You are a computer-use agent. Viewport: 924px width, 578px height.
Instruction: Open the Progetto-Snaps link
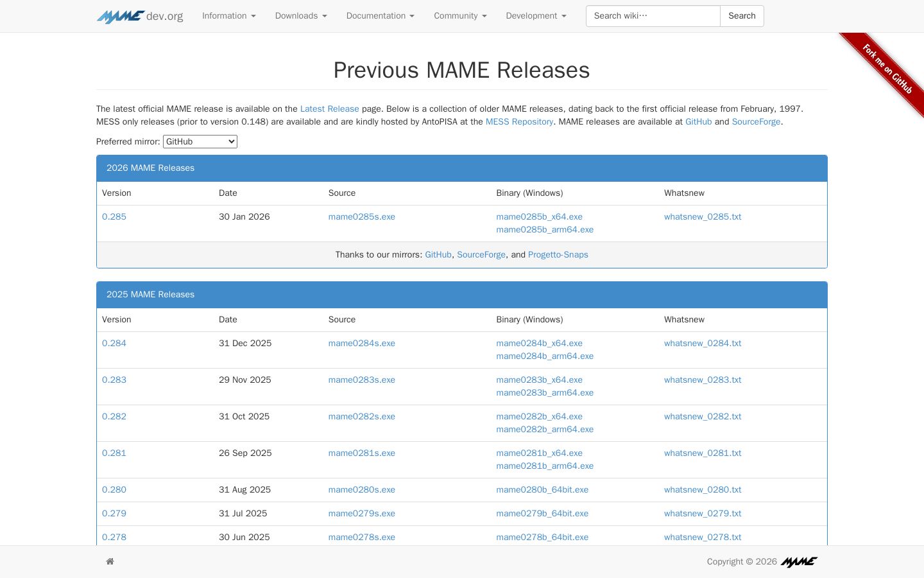pyautogui.click(x=558, y=255)
